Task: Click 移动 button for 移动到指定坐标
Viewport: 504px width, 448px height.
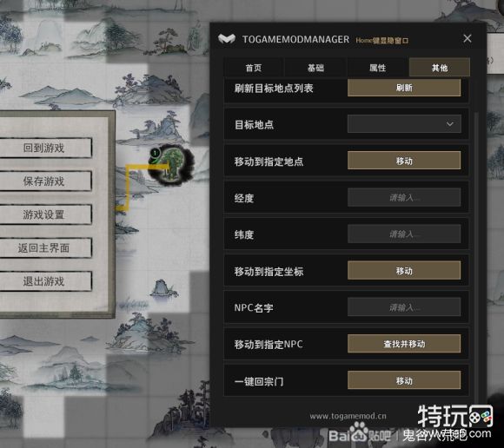Action: click(x=404, y=271)
